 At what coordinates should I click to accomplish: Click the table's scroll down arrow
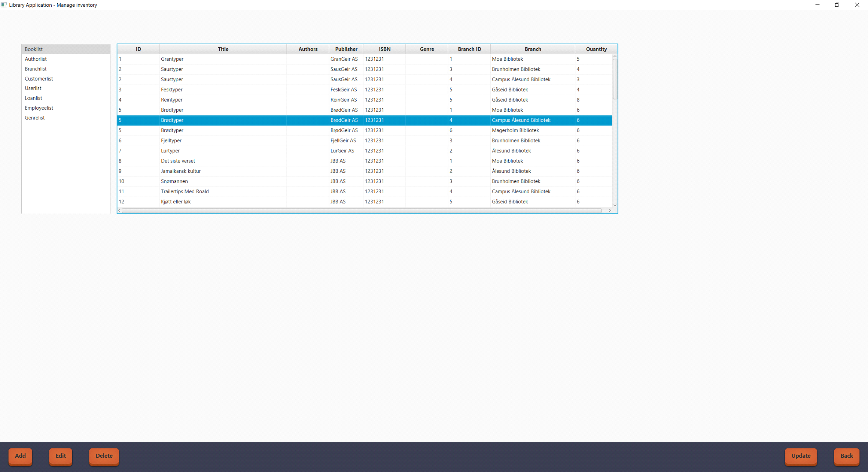point(615,205)
